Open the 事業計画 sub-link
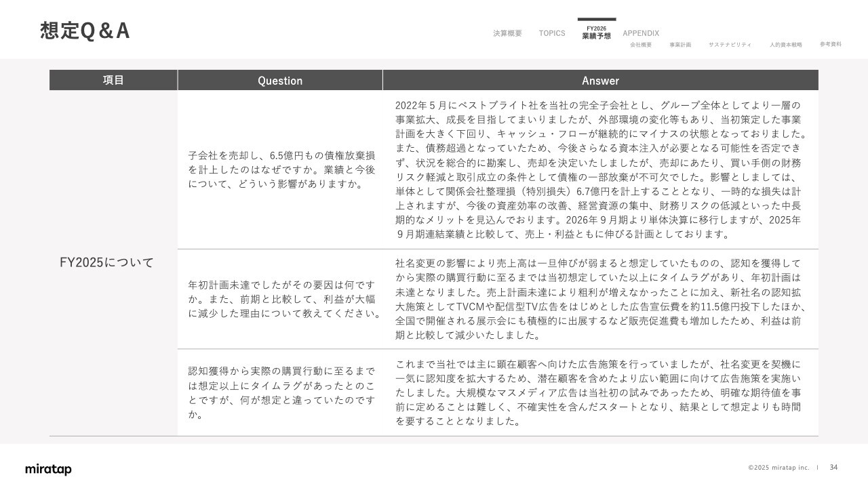 click(680, 45)
